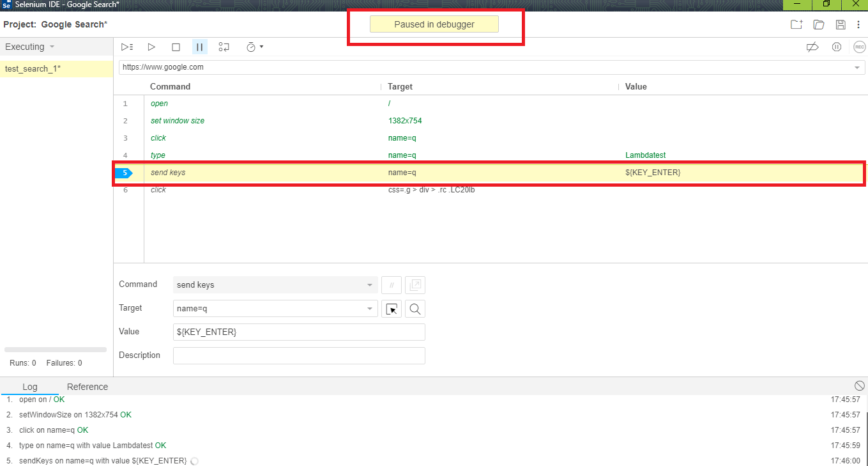Click Select target in page icon

pyautogui.click(x=391, y=309)
